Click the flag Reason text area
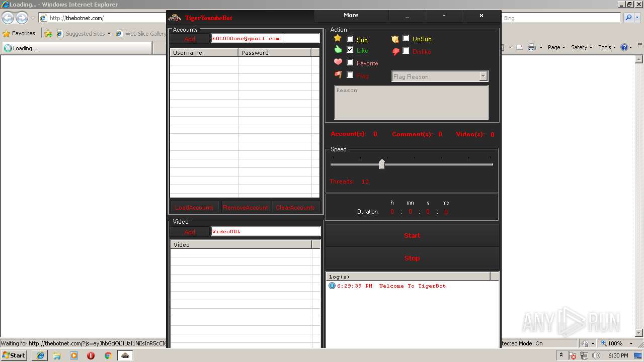Image resolution: width=644 pixels, height=362 pixels. pyautogui.click(x=412, y=103)
